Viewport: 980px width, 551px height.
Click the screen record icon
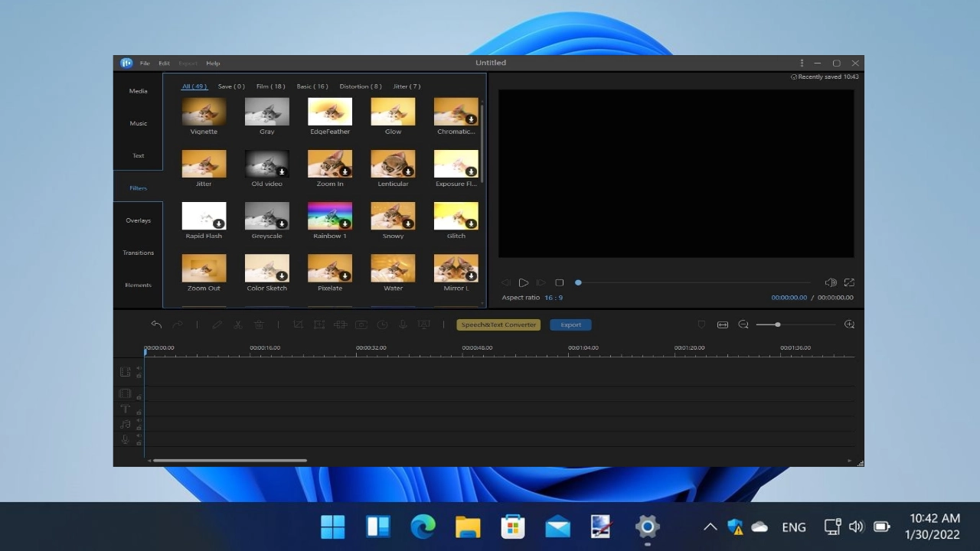[x=423, y=324]
